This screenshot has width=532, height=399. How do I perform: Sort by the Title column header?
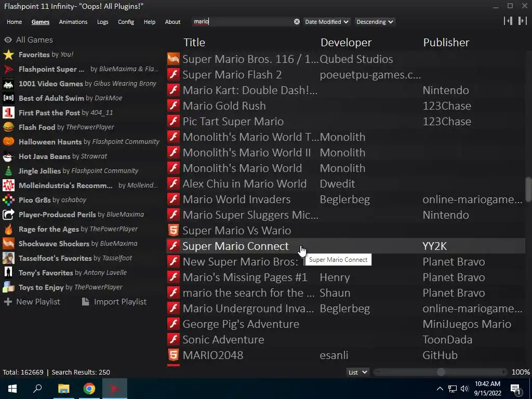(x=194, y=43)
